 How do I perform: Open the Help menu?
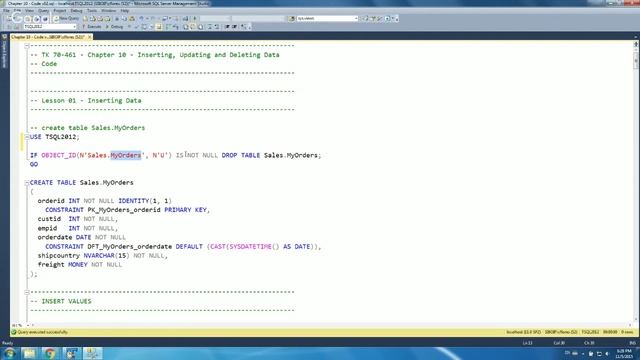(x=124, y=11)
